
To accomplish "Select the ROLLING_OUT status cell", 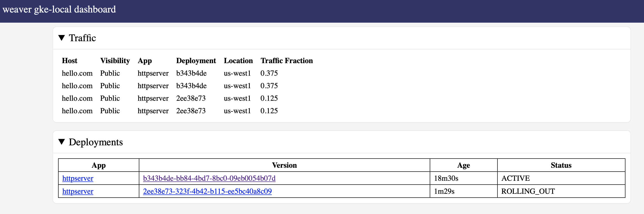I will coord(561,191).
